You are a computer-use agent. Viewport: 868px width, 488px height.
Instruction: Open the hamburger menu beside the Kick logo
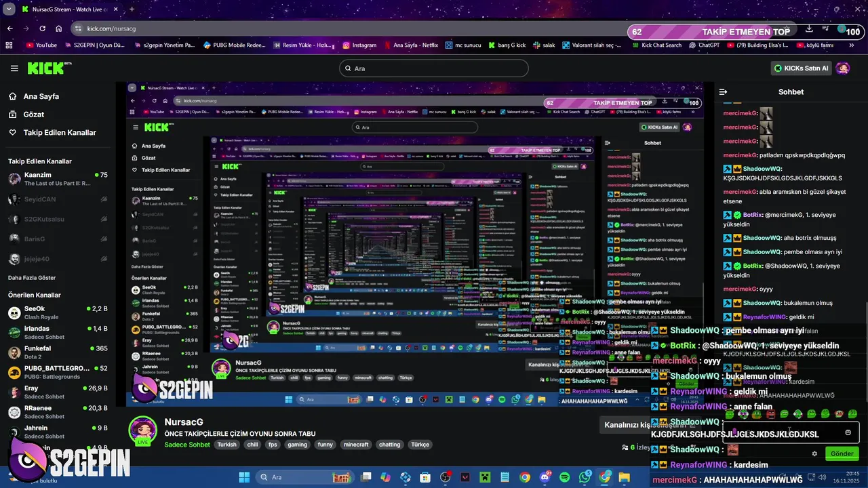pos(14,68)
